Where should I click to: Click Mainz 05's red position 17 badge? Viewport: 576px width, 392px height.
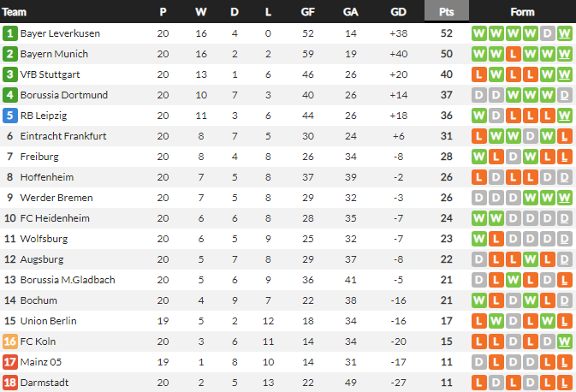(10, 362)
